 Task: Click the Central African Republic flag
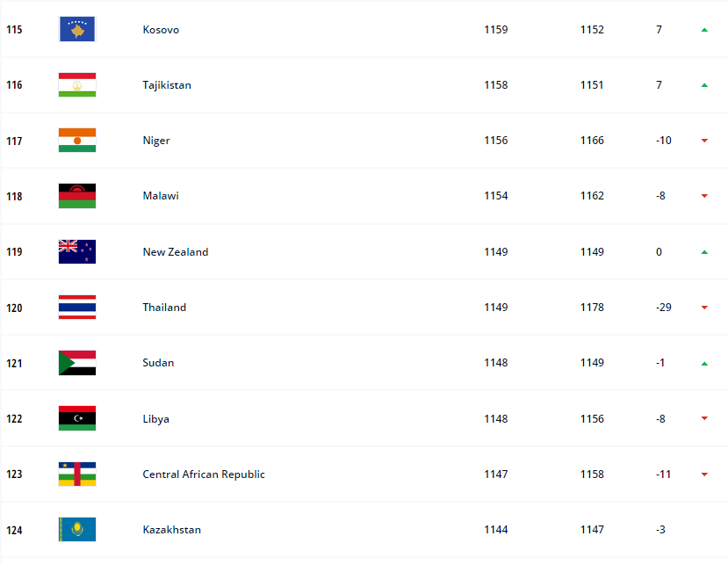[x=77, y=474]
